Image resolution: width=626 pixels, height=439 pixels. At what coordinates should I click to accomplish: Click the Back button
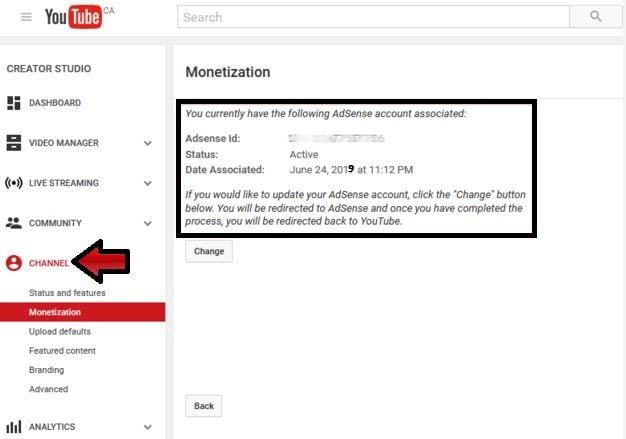click(x=204, y=406)
